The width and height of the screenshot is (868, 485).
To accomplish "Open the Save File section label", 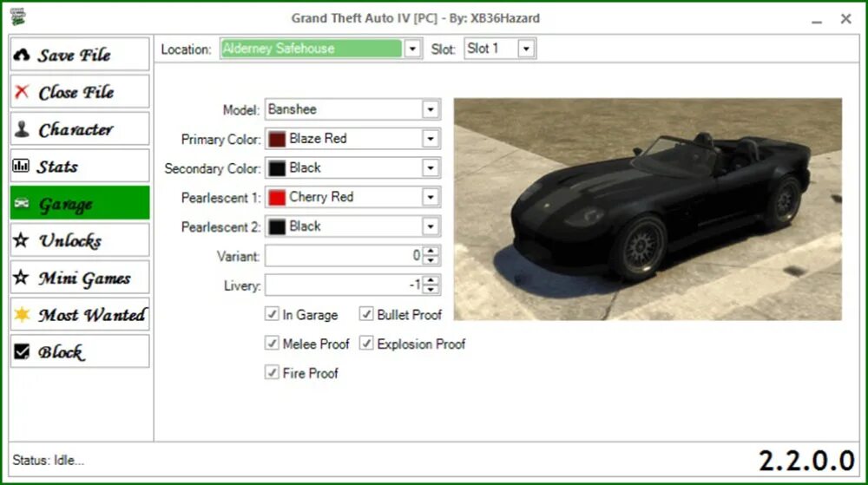I will (74, 56).
